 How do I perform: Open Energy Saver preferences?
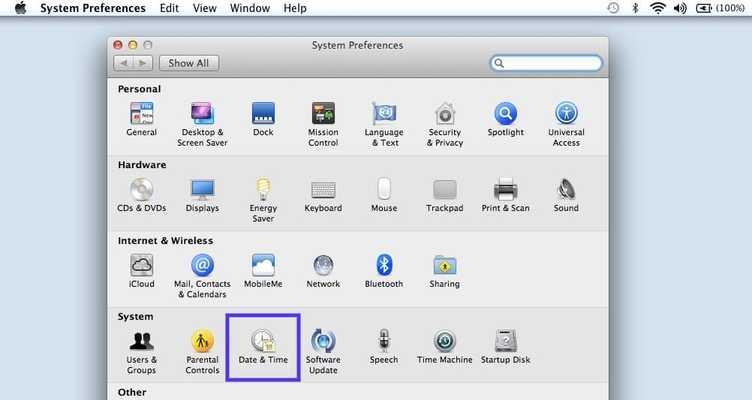(263, 200)
